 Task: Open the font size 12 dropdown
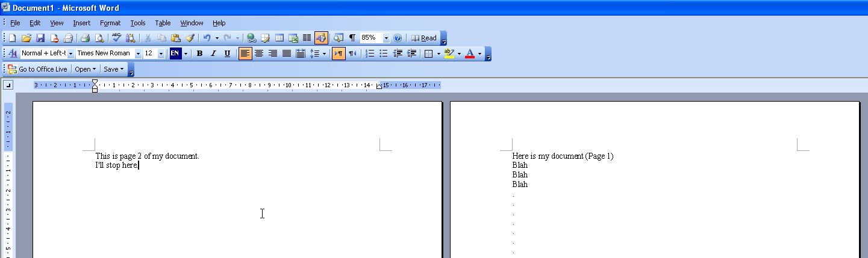tap(161, 54)
